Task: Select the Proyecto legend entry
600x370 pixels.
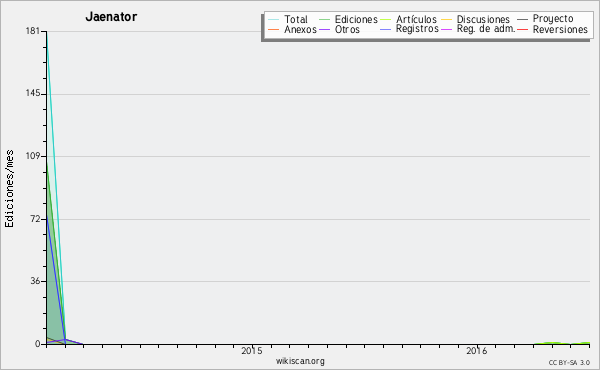Action: [553, 19]
